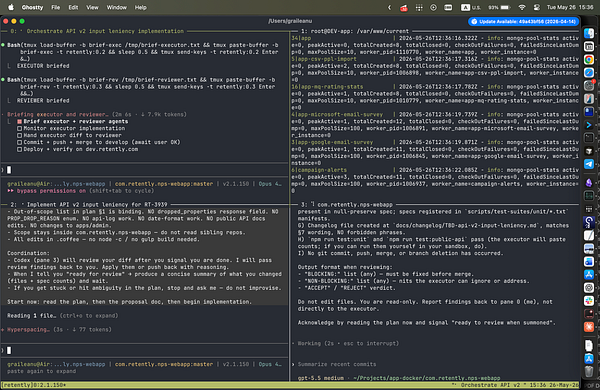Click 'Working (2s · esc to interrupt)' in pane 3
The image size is (600, 390).
coord(348,343)
